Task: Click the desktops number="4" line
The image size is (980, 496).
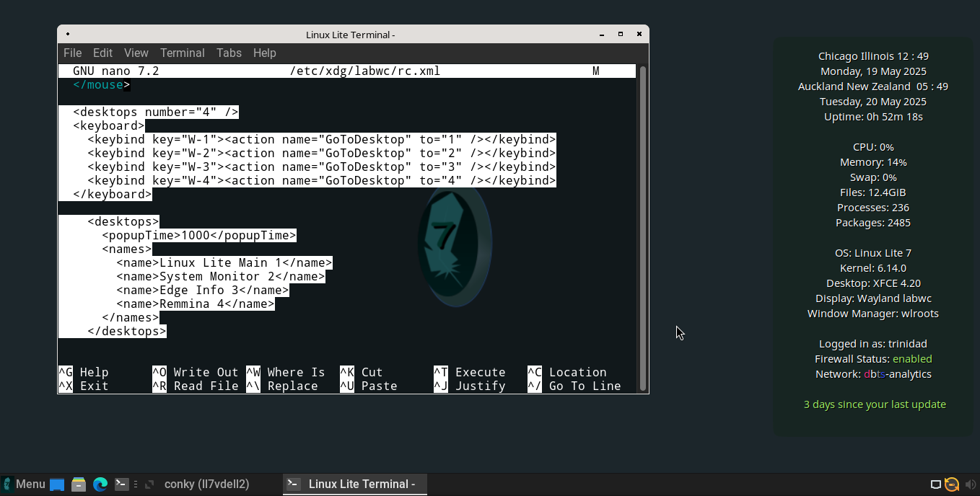Action: [156, 112]
